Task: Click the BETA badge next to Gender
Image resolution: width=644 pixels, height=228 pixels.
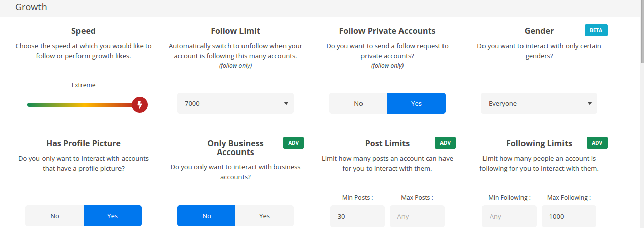Action: 596,30
